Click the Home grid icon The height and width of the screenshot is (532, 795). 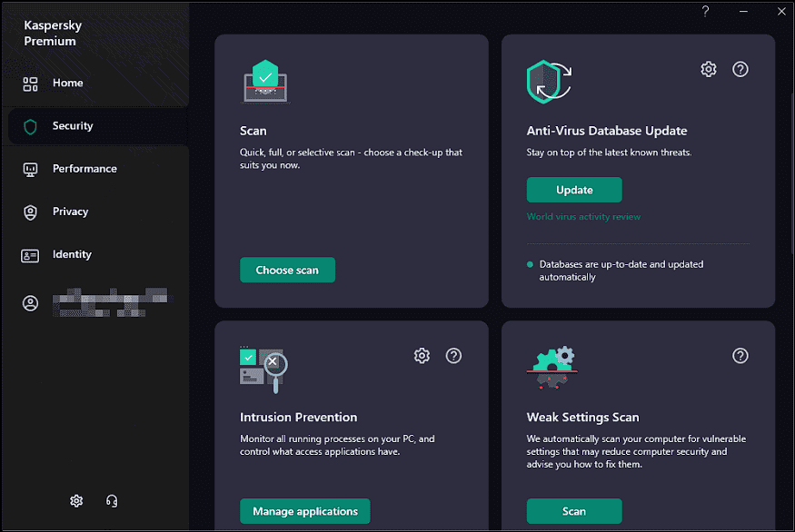coord(30,84)
